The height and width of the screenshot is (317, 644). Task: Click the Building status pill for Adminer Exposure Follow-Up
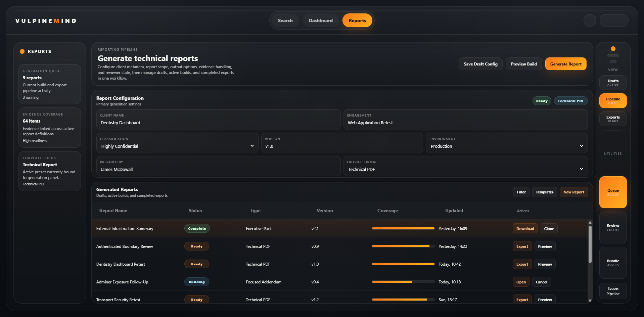pos(196,282)
